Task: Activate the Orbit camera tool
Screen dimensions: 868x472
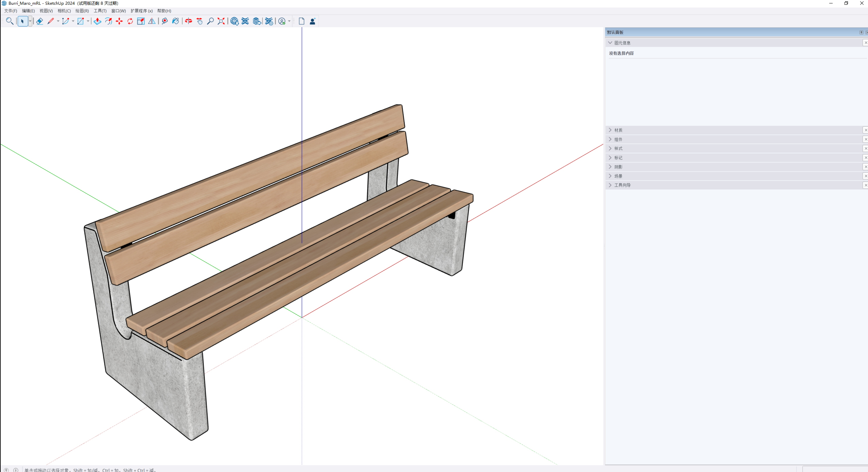Action: [x=189, y=21]
